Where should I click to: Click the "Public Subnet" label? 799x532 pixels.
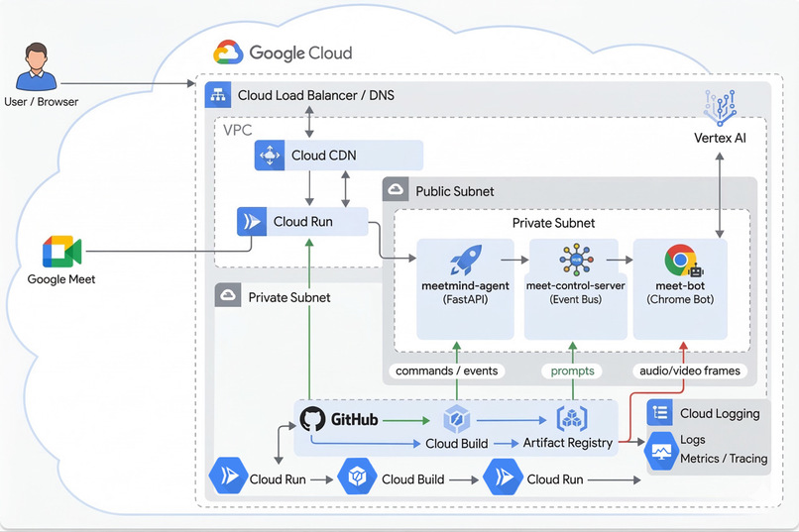click(455, 191)
